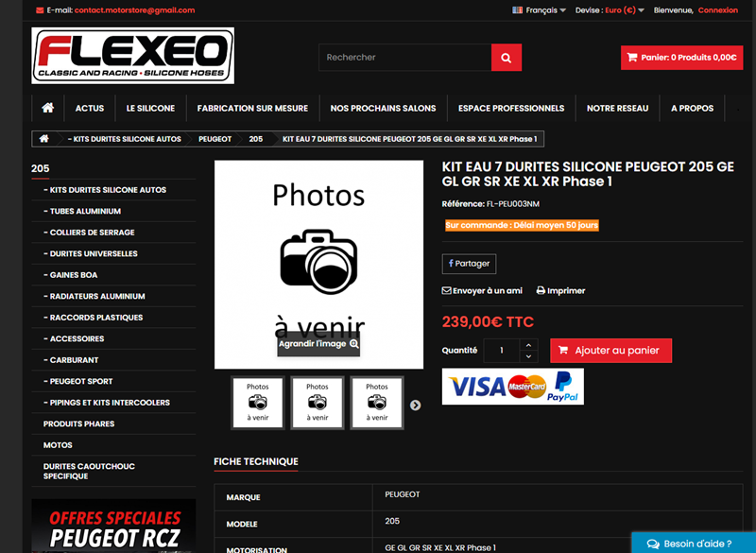Image resolution: width=756 pixels, height=553 pixels.
Task: Open the Besoin d'aide chat widget
Action: [694, 543]
